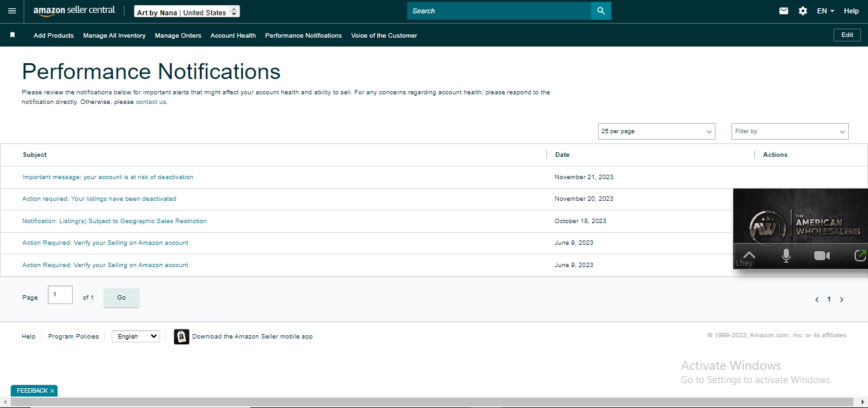Viewport: 868px width, 408px height.
Task: Go to next page arrow
Action: pos(842,300)
